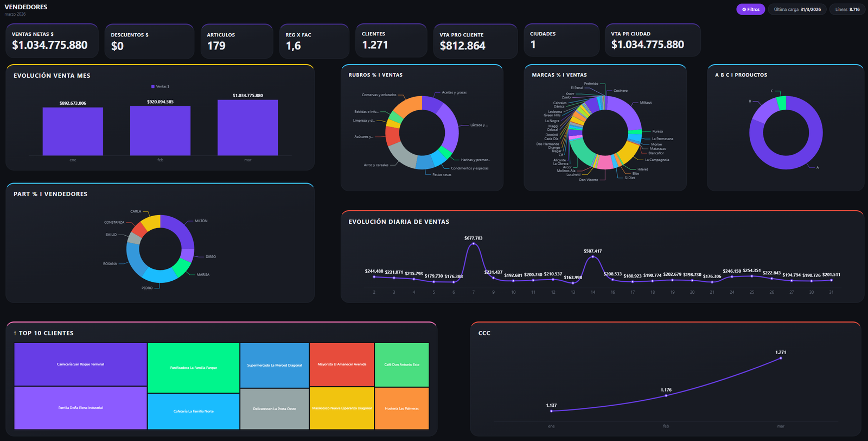The height and width of the screenshot is (441, 868).
Task: Open the VENTAS NETAS $ card
Action: [52, 41]
